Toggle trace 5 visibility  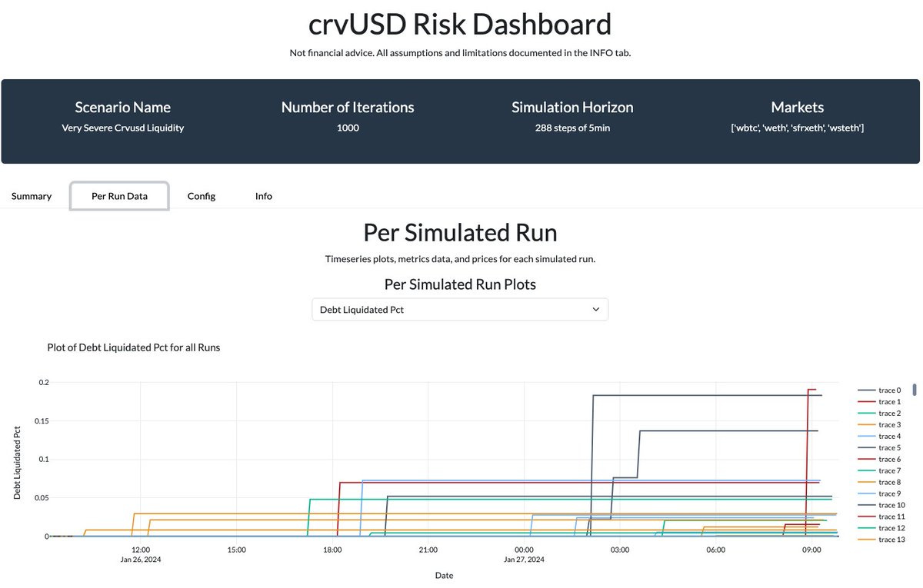[x=879, y=448]
